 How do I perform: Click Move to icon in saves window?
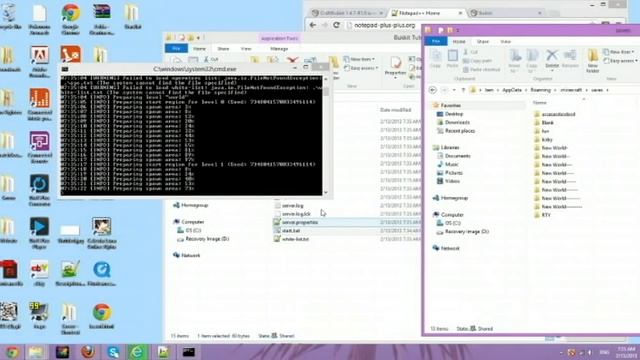(515, 56)
